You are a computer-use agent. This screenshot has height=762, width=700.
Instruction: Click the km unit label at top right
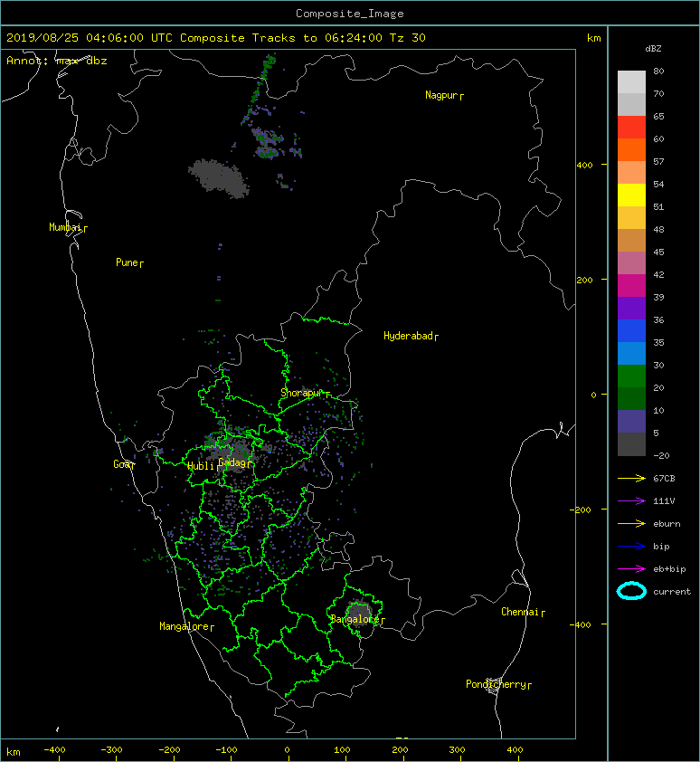593,38
